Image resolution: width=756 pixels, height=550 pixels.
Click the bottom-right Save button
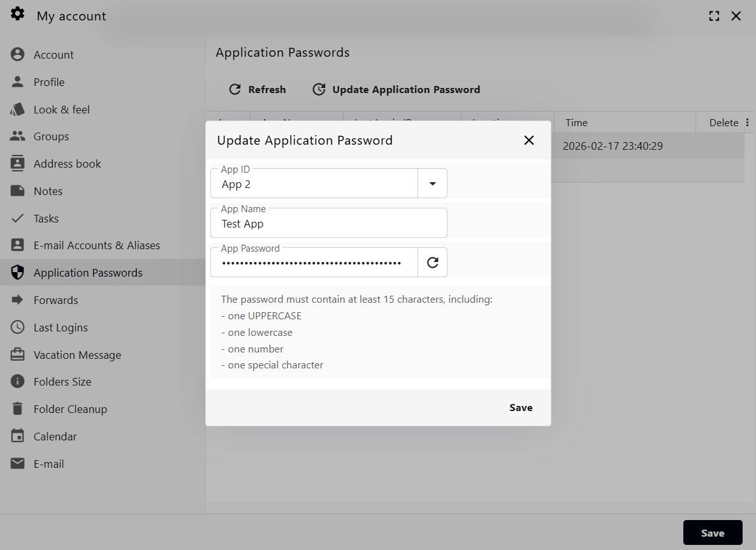click(713, 532)
